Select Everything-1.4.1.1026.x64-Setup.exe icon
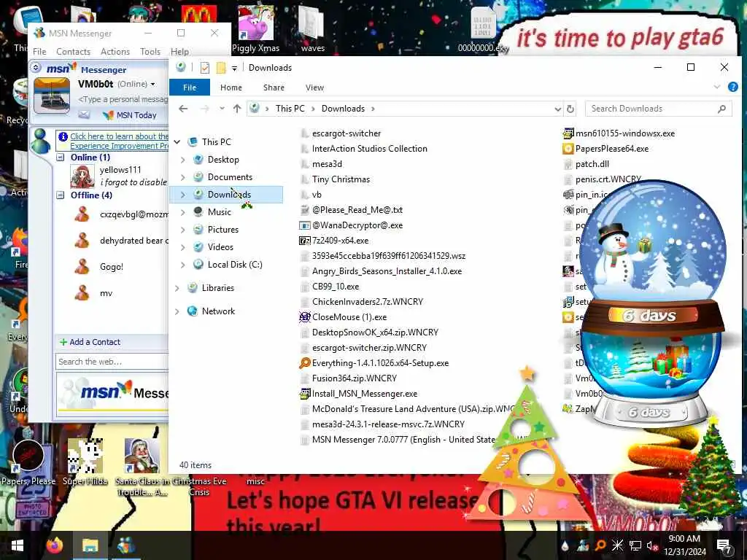This screenshot has height=560, width=747. pos(304,363)
